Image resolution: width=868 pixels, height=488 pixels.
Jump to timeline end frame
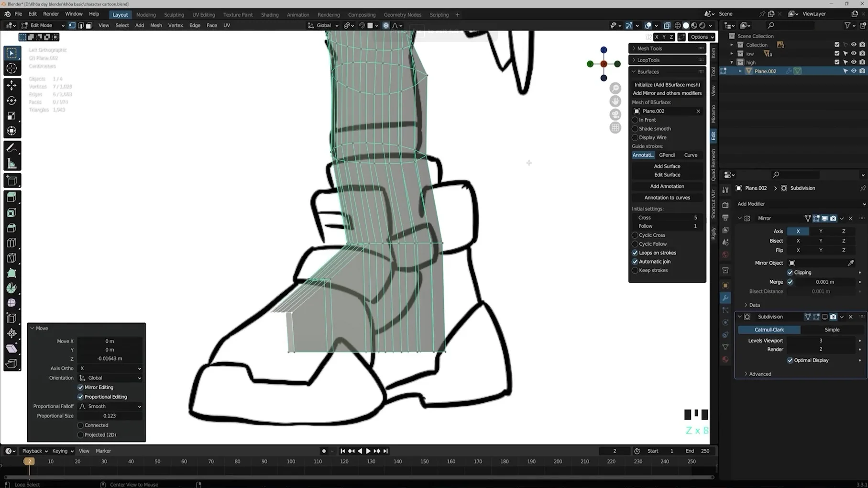[x=385, y=451]
